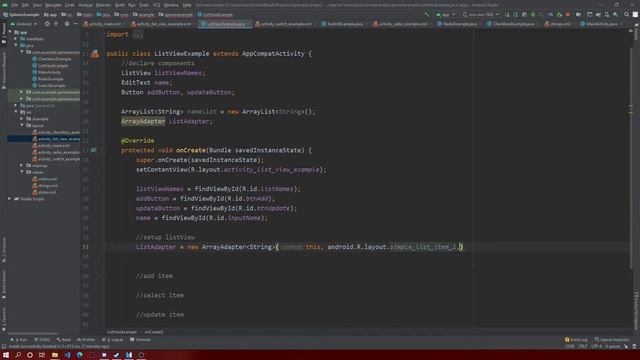
Task: Open the Run tool window button
Action: [19, 340]
